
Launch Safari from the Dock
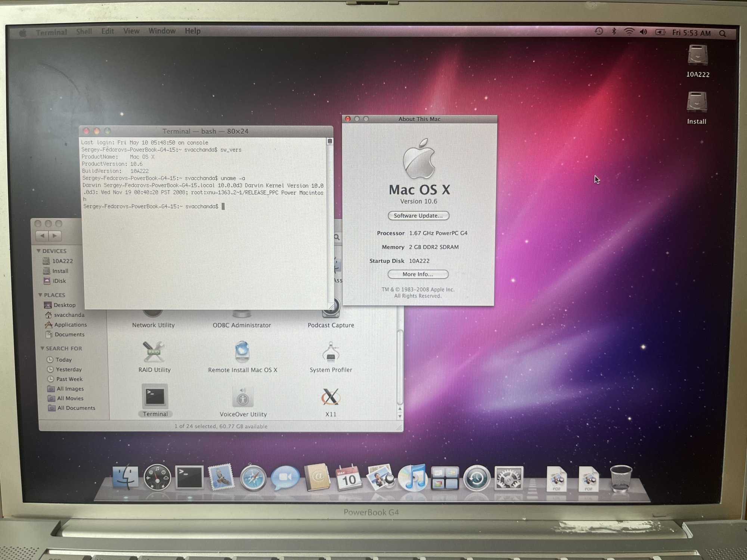pos(253,478)
